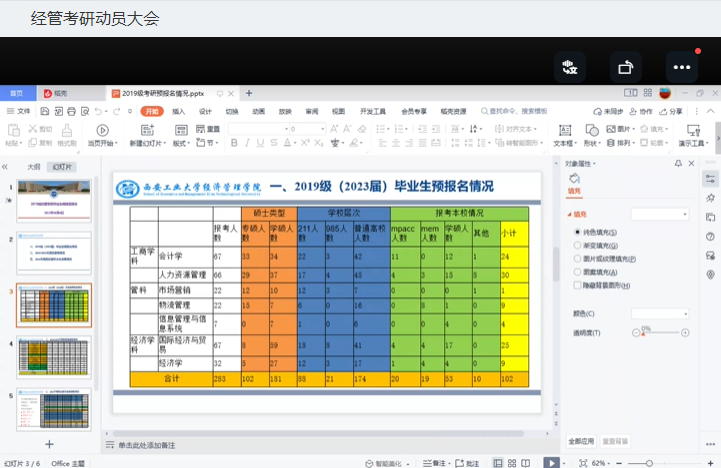The height and width of the screenshot is (468, 721).
Task: Click the 全部应用 apply to all button
Action: pyautogui.click(x=582, y=440)
